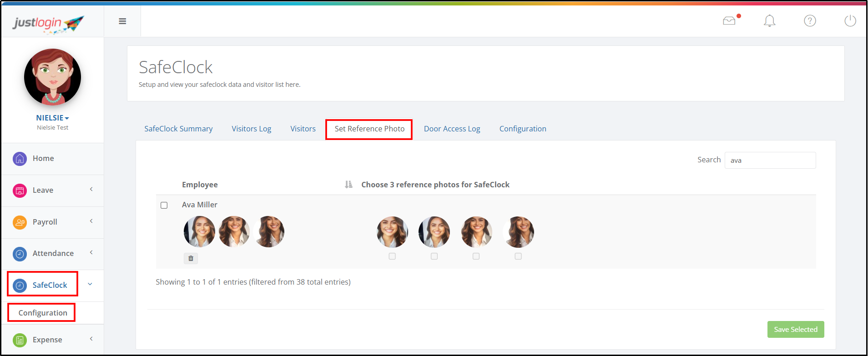Expand the Leave menu chevron
The width and height of the screenshot is (868, 356).
(x=91, y=189)
